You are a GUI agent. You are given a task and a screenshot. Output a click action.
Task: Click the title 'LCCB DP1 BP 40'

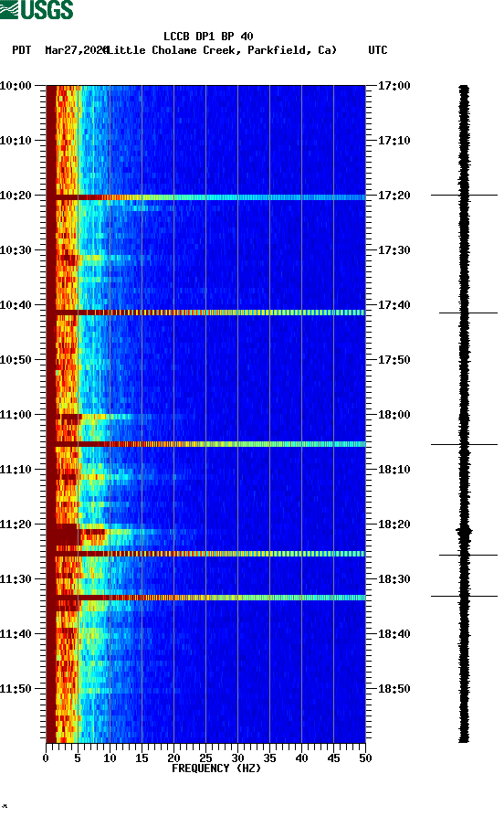click(x=208, y=37)
